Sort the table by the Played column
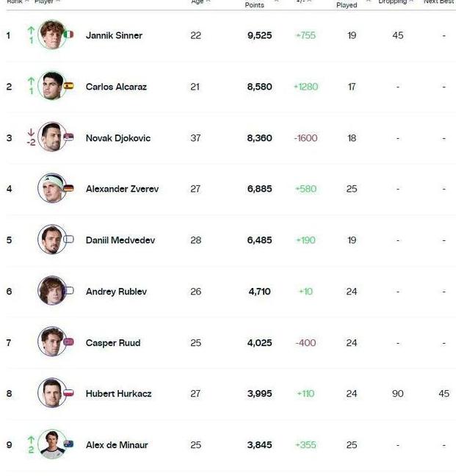The image size is (456, 476). (x=347, y=4)
